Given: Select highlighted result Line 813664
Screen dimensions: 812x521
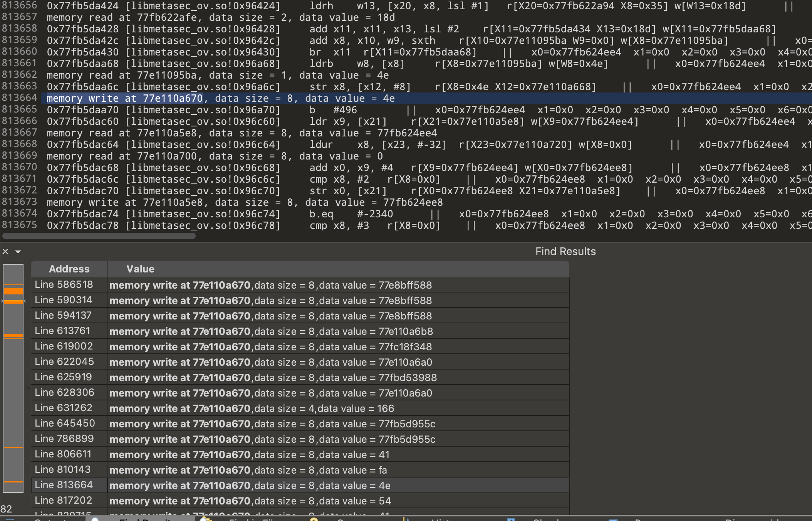Looking at the screenshot, I should coord(64,485).
